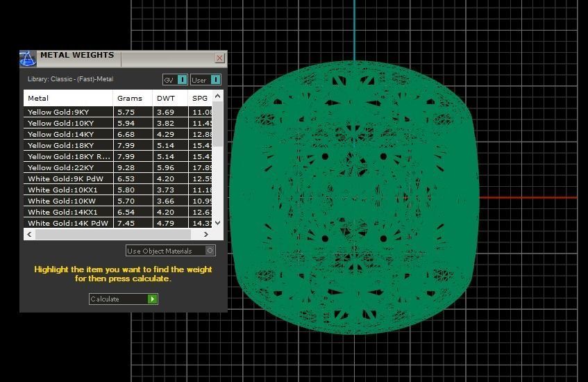This screenshot has width=588, height=382.
Task: Click the Library: Classic - (Fast)-Metal label
Action: point(71,79)
